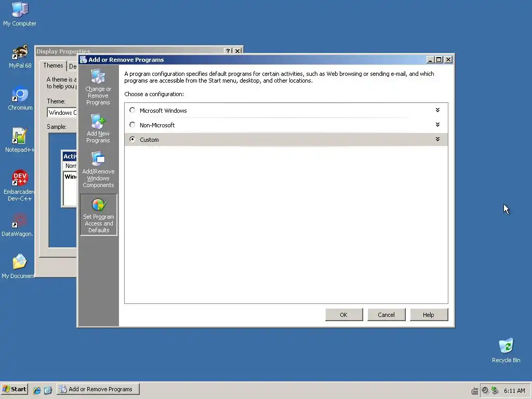Click Add or Remove Programs taskbar button
The width and height of the screenshot is (532, 399).
98,389
